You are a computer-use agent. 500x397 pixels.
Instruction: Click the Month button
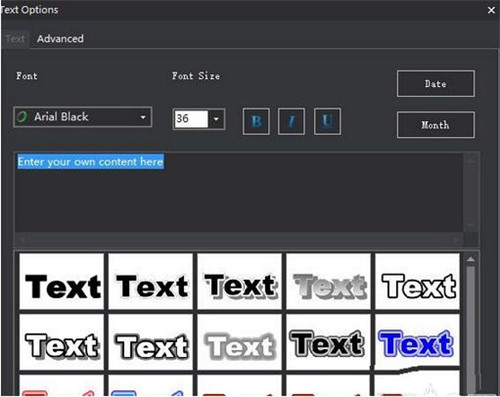point(436,125)
